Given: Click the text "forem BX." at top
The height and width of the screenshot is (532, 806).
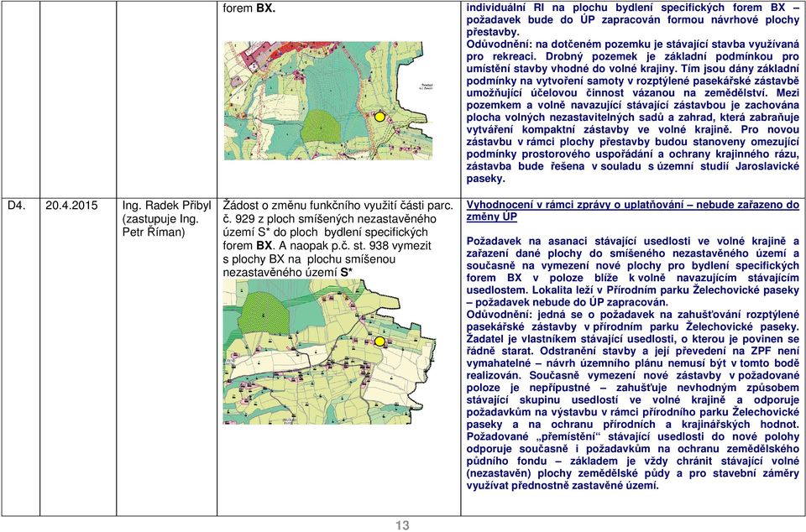Looking at the screenshot, I should (249, 8).
